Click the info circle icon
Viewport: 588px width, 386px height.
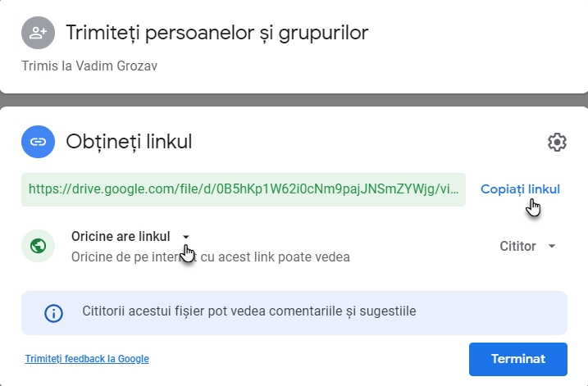click(53, 313)
